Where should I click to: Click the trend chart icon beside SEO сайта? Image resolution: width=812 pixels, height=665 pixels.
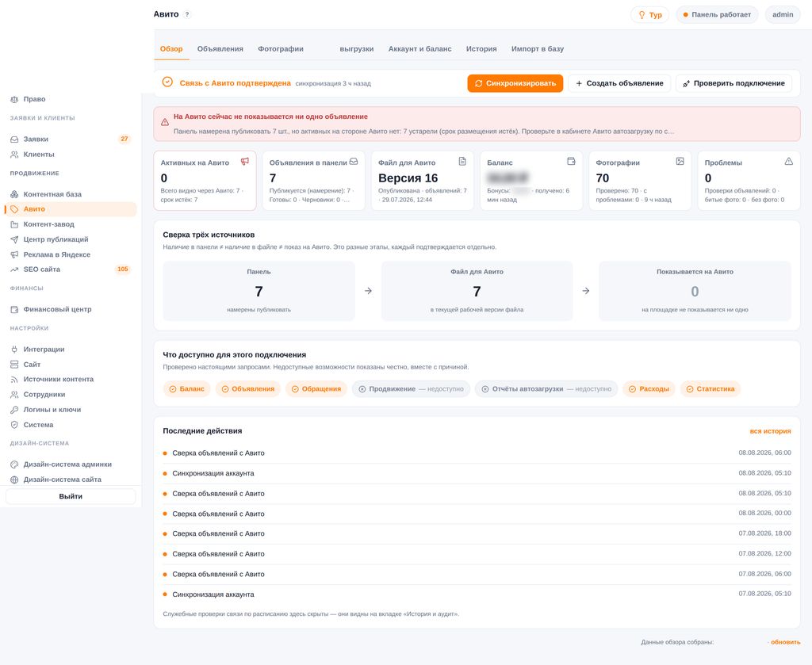click(14, 269)
